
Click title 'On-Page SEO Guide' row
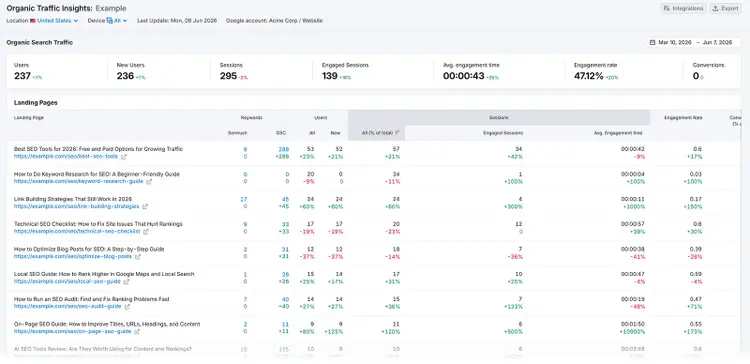tap(107, 324)
